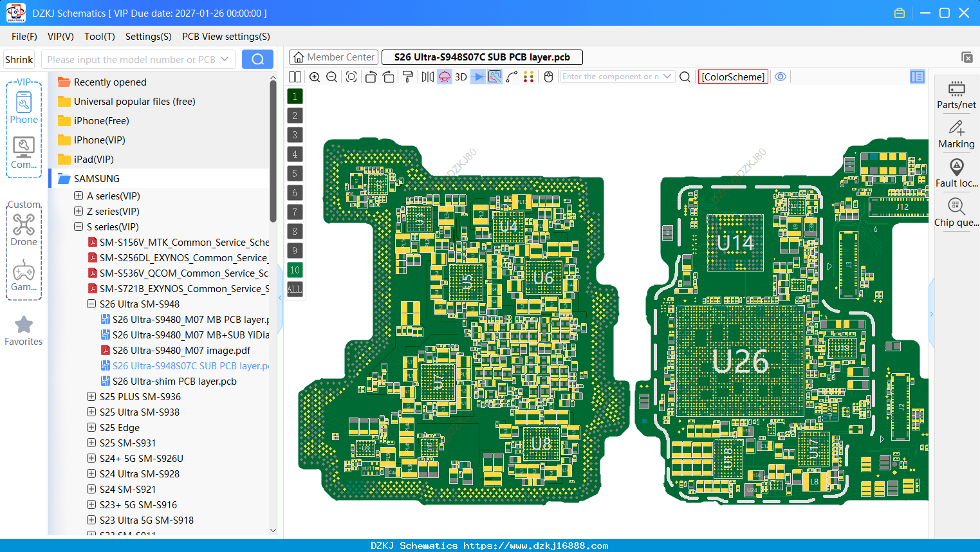Open S26 Ultra-shim PCB layer.pcb
Screen dimensions: 980x552
[174, 381]
